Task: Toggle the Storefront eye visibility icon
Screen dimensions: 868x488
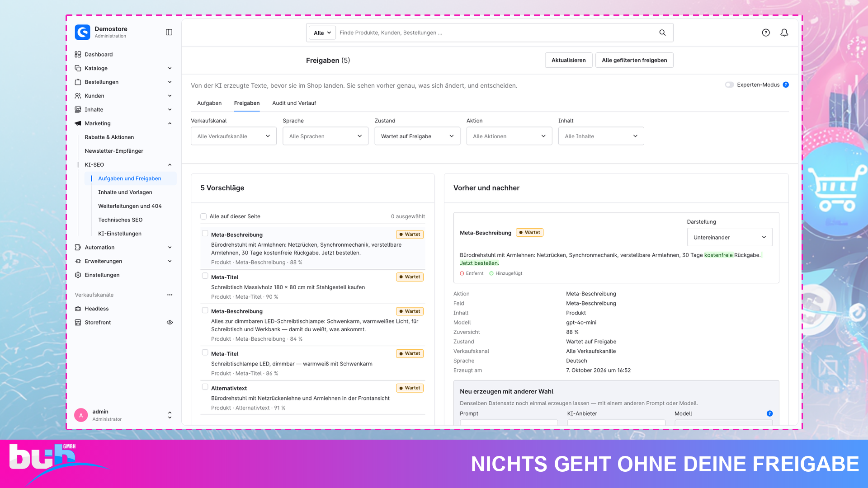Action: pos(170,322)
